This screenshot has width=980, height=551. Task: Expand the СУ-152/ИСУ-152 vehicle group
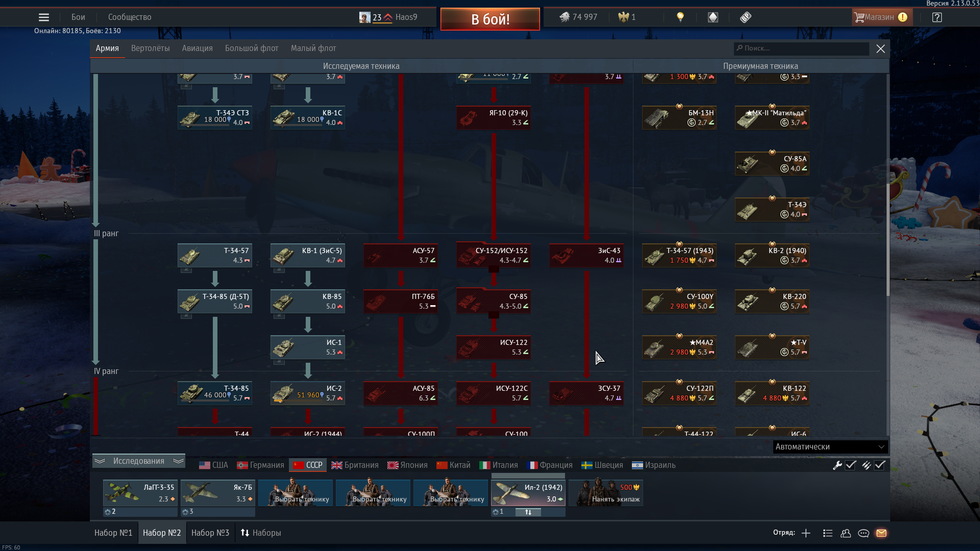point(493,256)
